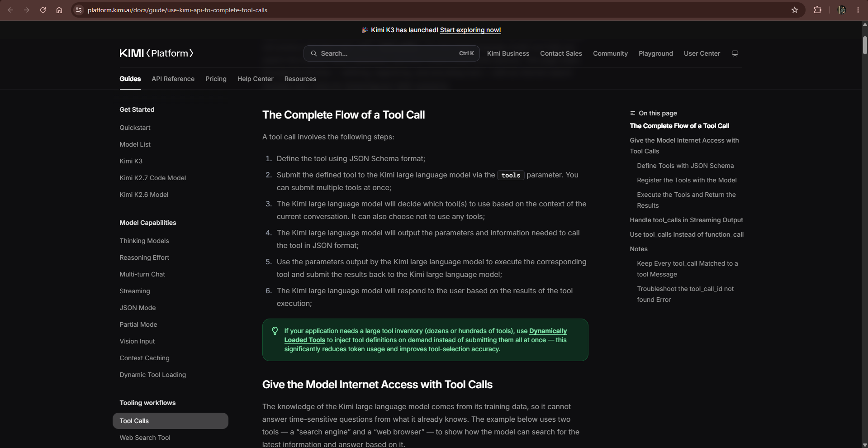This screenshot has width=868, height=448.
Task: Open Contact Sales link
Action: tap(561, 53)
